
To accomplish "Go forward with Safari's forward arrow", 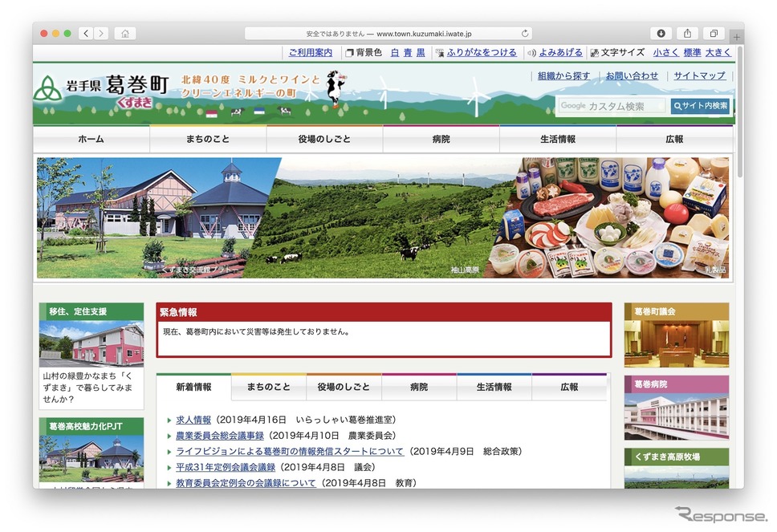I will click(101, 34).
